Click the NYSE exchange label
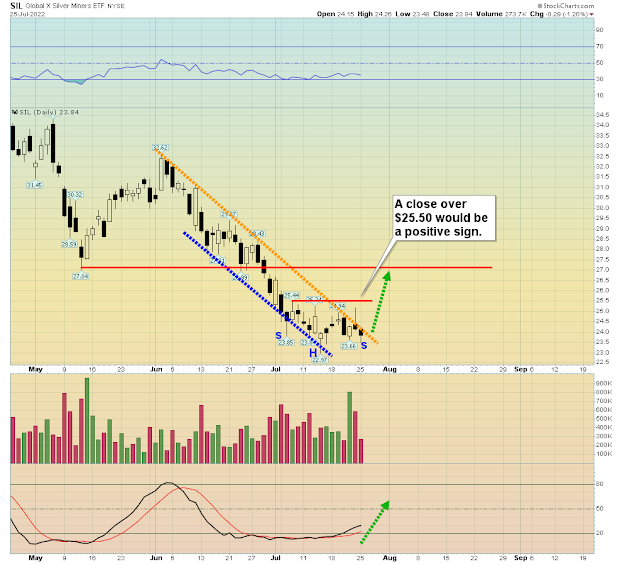Screen dimensions: 622x564 (116, 6)
